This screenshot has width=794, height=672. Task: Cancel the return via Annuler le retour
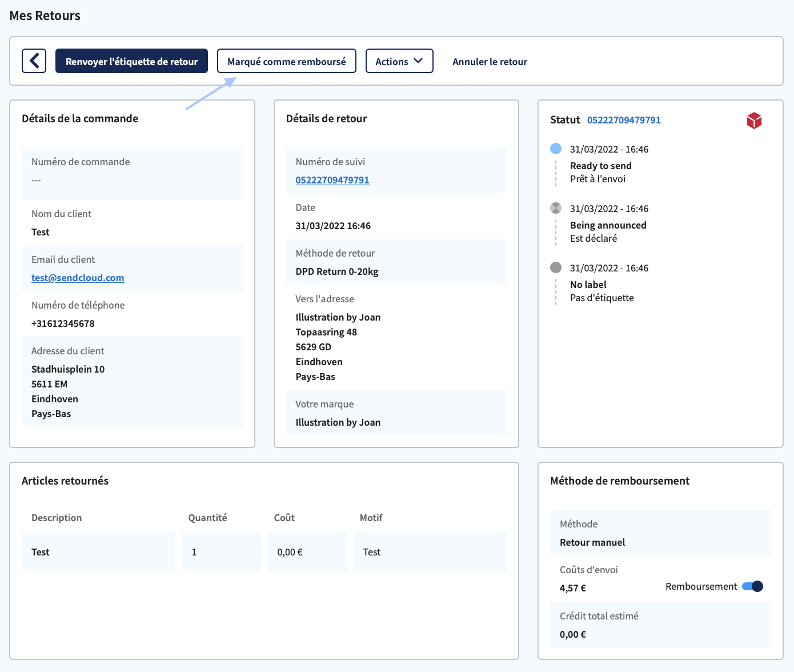(x=490, y=62)
